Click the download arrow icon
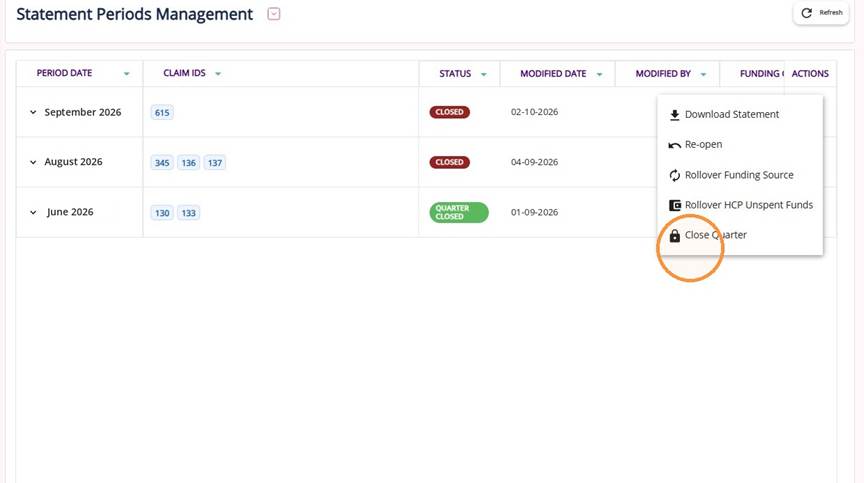Screen dimensions: 864x483 click(x=674, y=115)
